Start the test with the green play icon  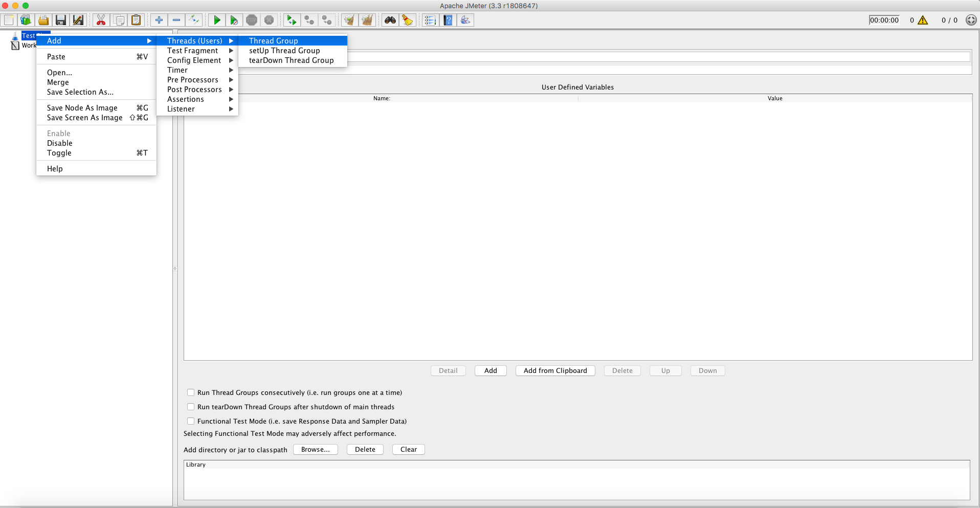pos(217,20)
